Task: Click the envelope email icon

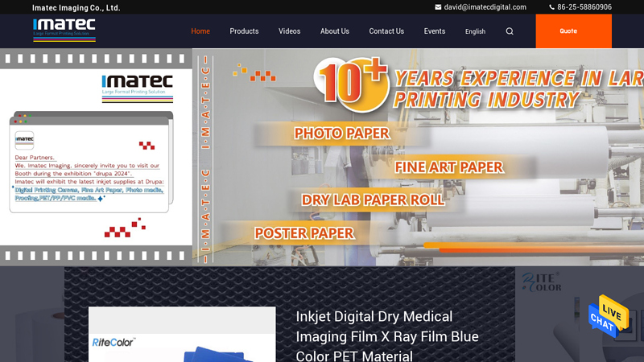Action: [438, 7]
